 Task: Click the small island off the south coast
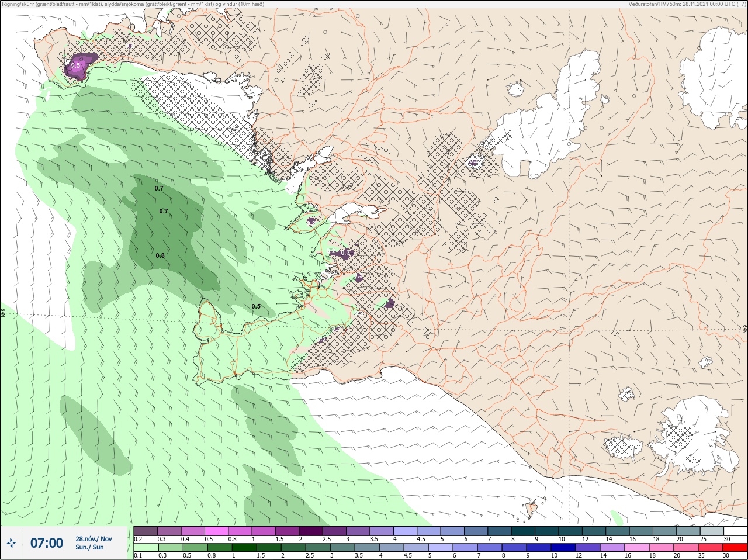tap(532, 510)
